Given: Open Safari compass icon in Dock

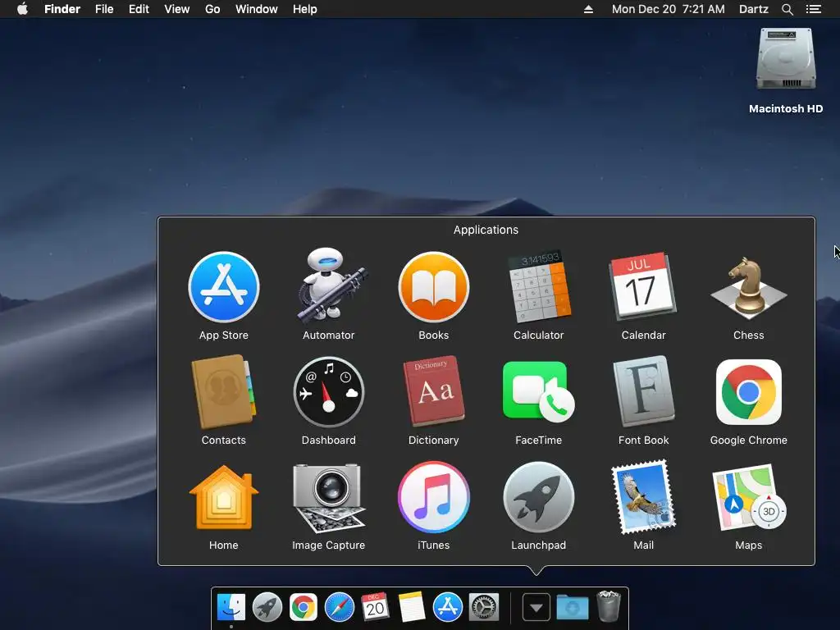Looking at the screenshot, I should (339, 608).
